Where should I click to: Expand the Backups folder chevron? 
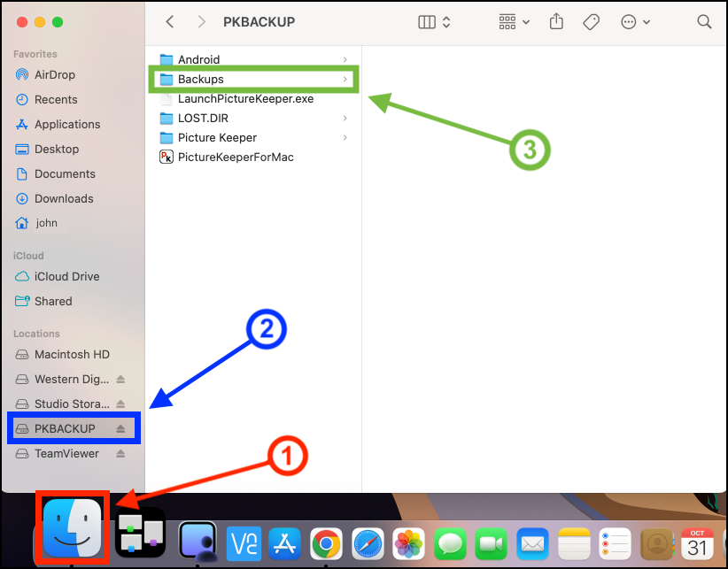[x=345, y=80]
